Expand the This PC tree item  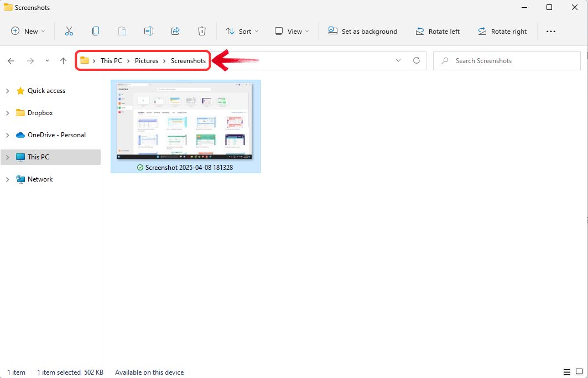[8, 157]
